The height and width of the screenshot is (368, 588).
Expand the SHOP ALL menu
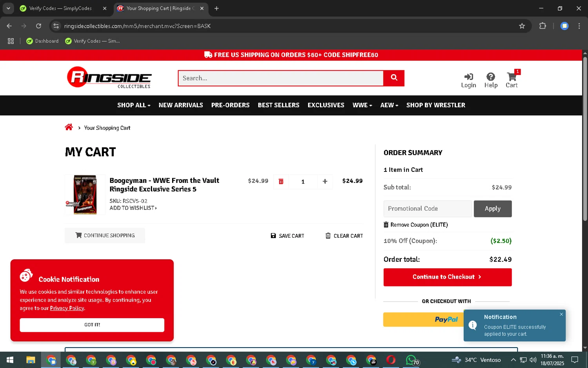point(134,105)
